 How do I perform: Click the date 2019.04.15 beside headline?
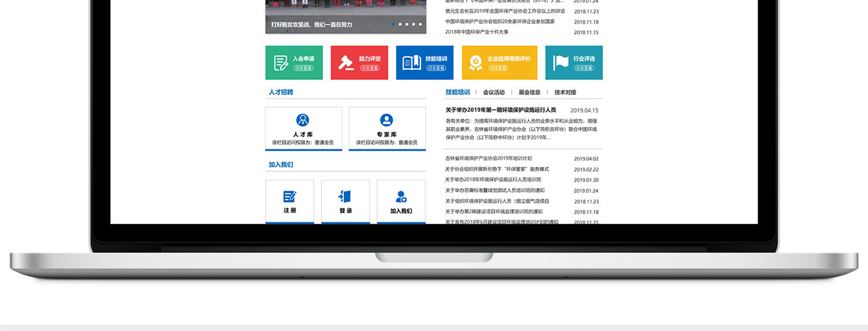click(585, 110)
